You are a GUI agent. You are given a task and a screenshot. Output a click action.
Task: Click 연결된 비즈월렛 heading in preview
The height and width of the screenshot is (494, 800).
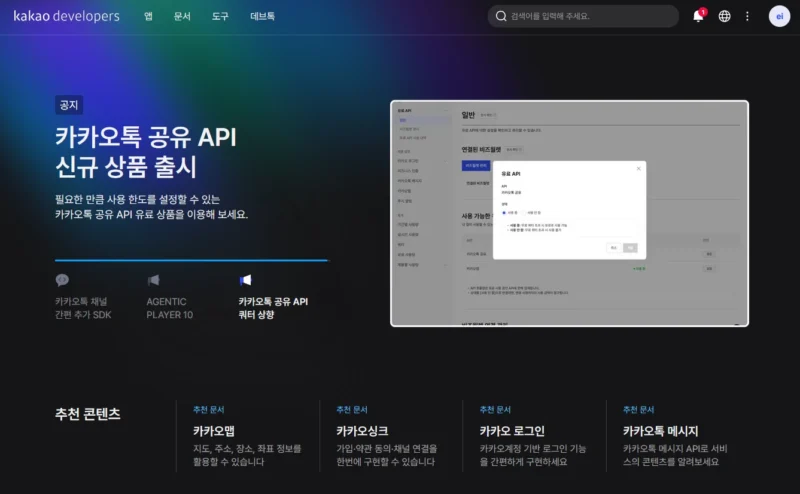(x=481, y=150)
